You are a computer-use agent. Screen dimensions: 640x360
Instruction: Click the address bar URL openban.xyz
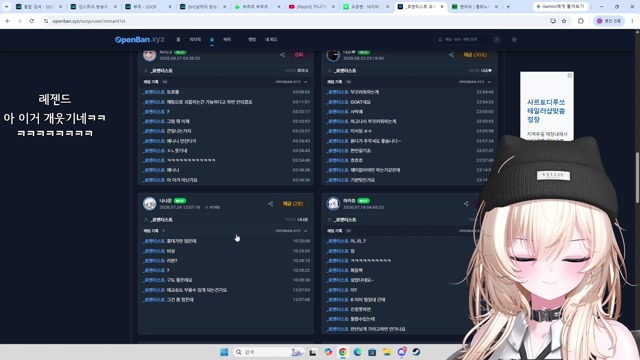tap(89, 21)
